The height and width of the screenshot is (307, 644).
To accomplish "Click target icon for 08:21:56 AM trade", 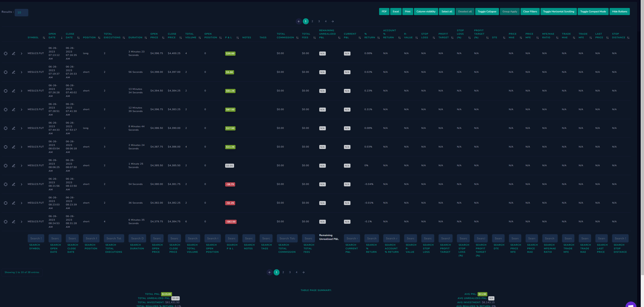I will [5, 184].
